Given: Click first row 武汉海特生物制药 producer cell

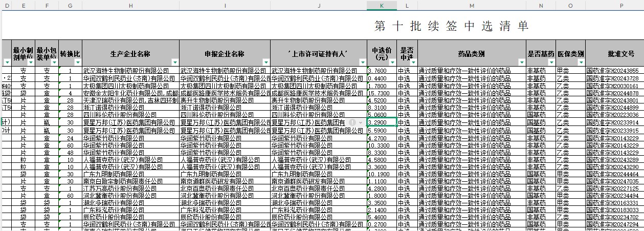Looking at the screenshot, I should (130, 70).
